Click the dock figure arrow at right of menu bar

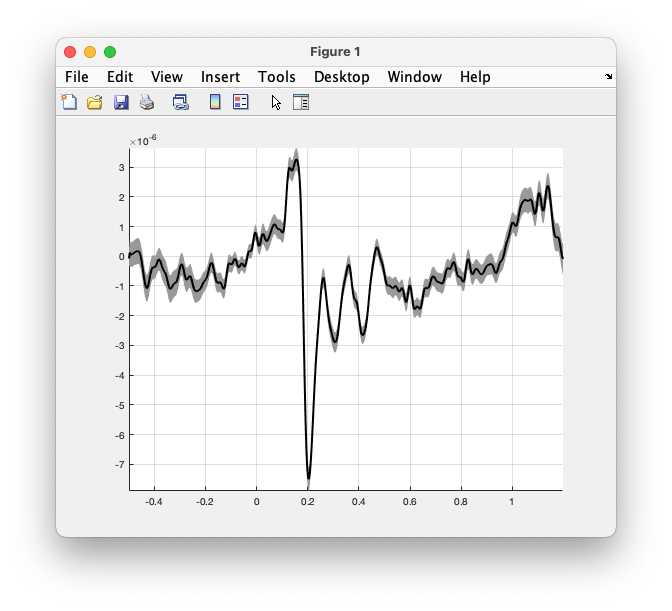pyautogui.click(x=608, y=76)
